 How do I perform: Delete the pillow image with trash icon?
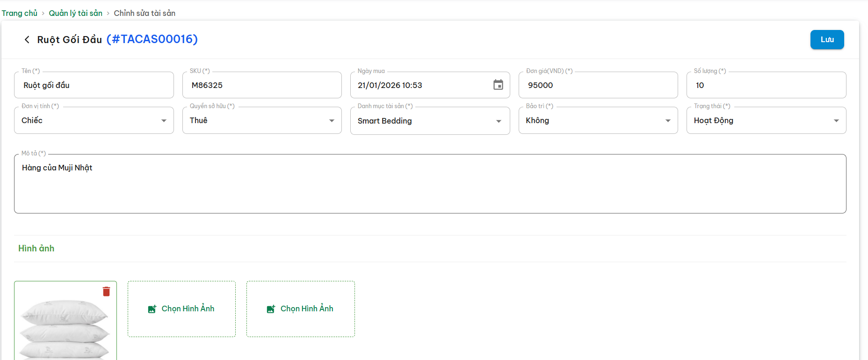pyautogui.click(x=106, y=292)
